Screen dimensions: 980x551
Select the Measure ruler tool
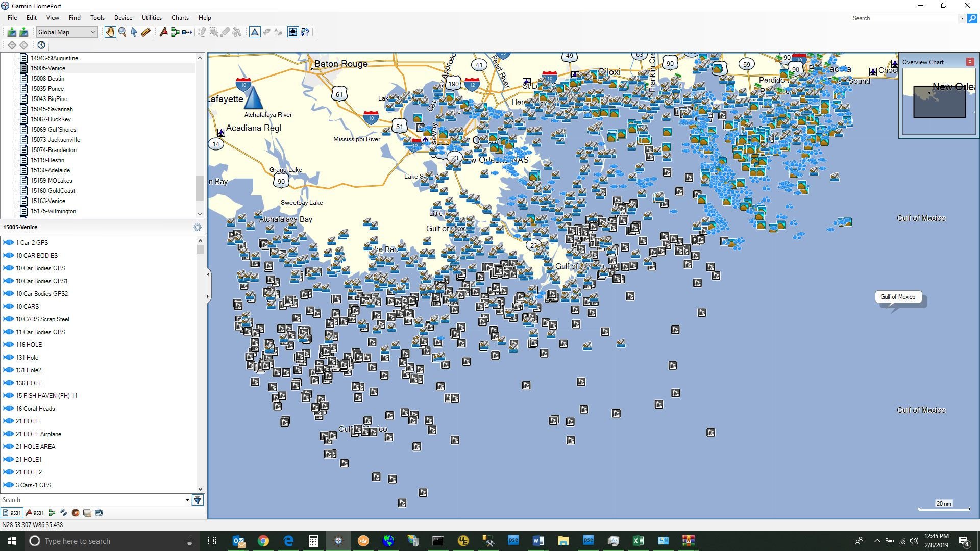145,32
